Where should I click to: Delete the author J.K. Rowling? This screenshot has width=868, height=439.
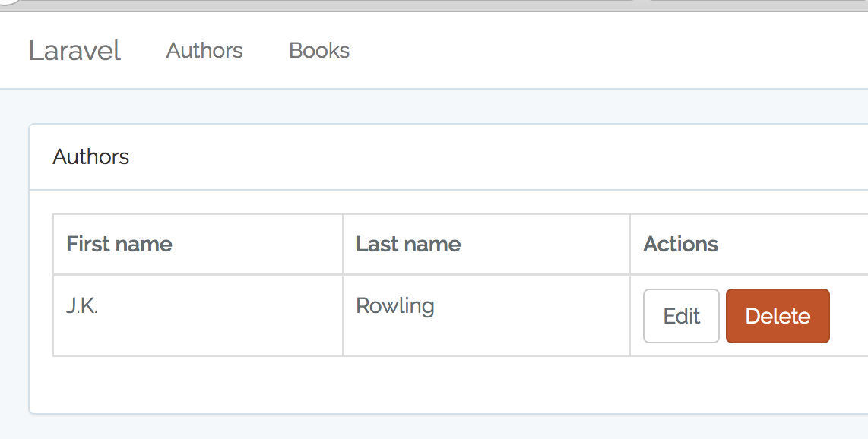pos(777,316)
